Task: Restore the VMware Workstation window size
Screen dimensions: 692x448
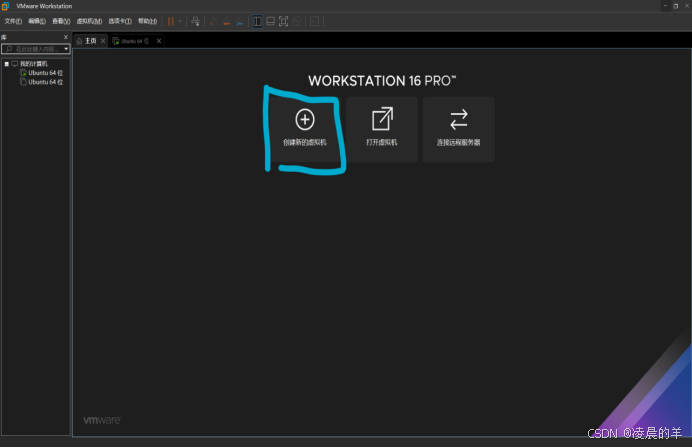Action: [x=676, y=6]
